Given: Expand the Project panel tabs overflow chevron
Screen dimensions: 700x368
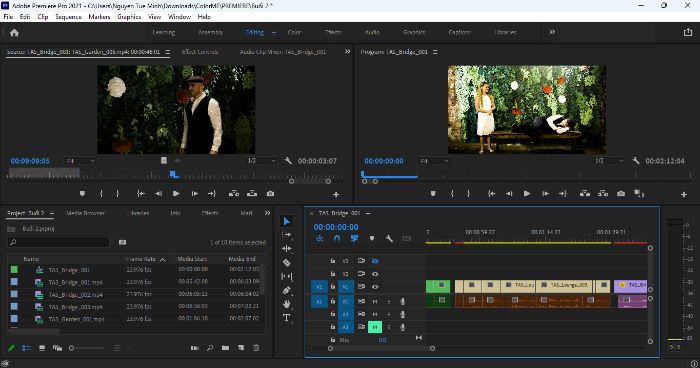Looking at the screenshot, I should pyautogui.click(x=267, y=213).
